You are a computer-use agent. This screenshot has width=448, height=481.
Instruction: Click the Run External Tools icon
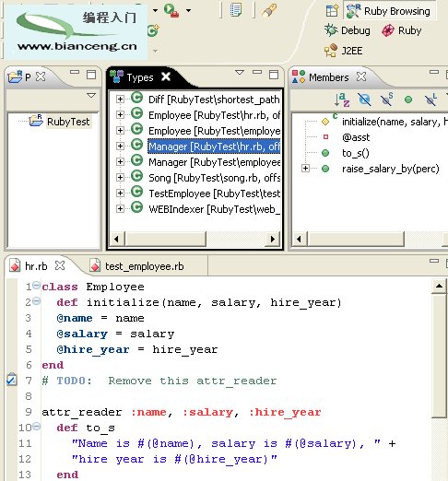tap(171, 10)
